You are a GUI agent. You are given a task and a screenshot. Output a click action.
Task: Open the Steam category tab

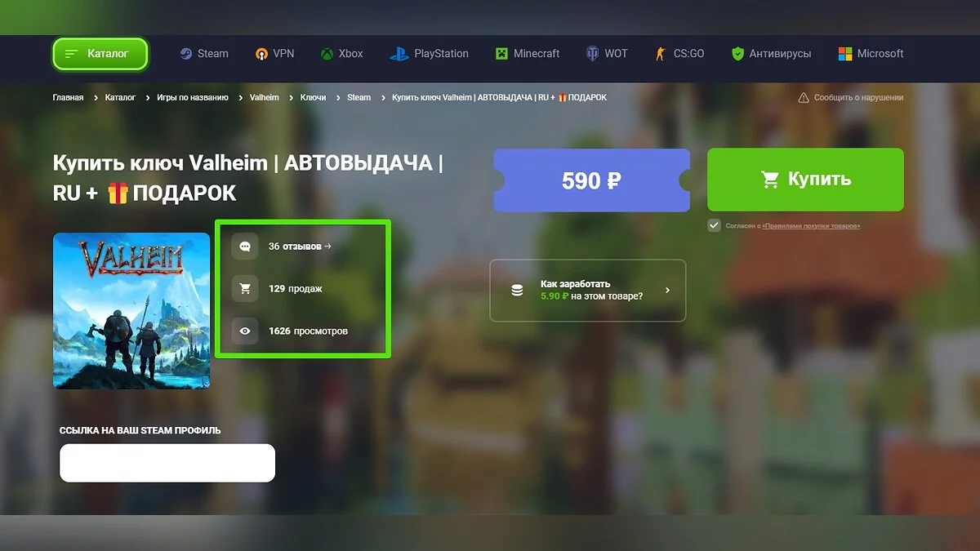point(204,54)
